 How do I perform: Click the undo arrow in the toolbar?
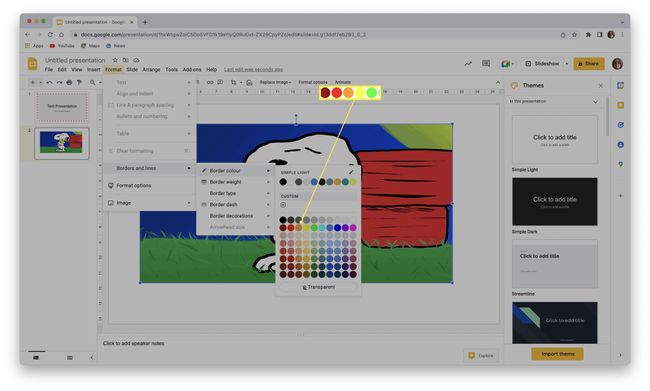click(49, 83)
